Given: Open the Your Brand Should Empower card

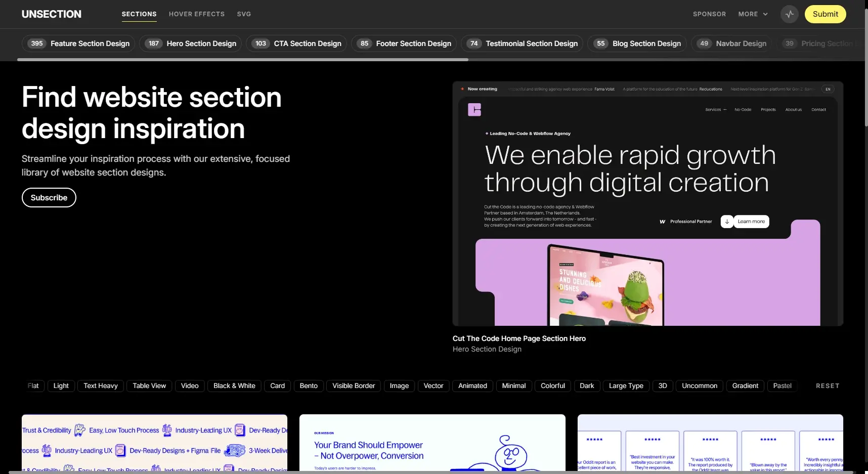Looking at the screenshot, I should click(432, 443).
